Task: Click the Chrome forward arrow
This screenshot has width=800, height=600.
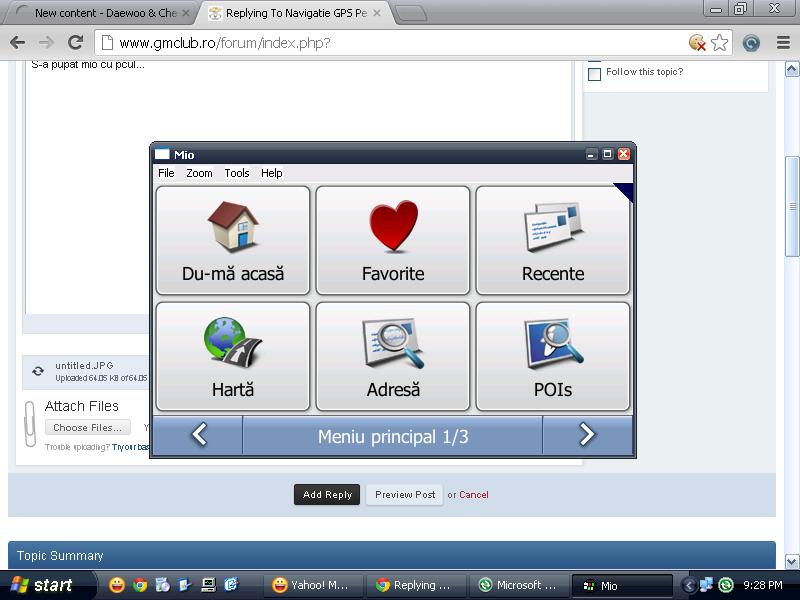Action: point(46,42)
